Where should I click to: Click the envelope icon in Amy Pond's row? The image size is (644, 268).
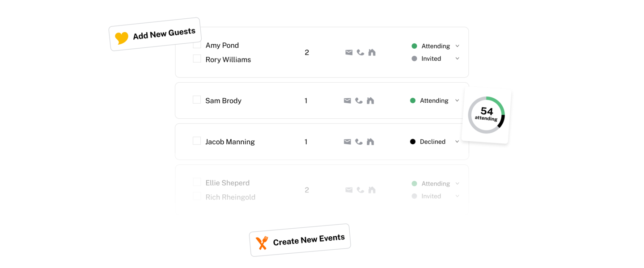pyautogui.click(x=349, y=52)
